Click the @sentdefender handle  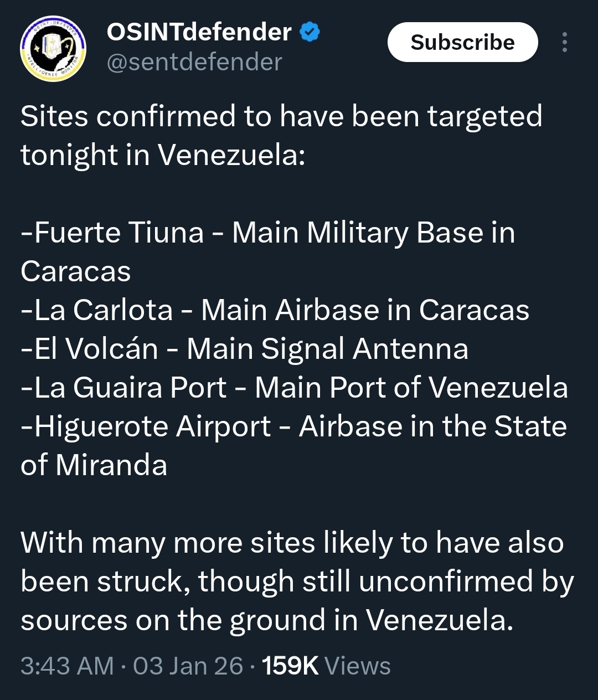pyautogui.click(x=194, y=62)
